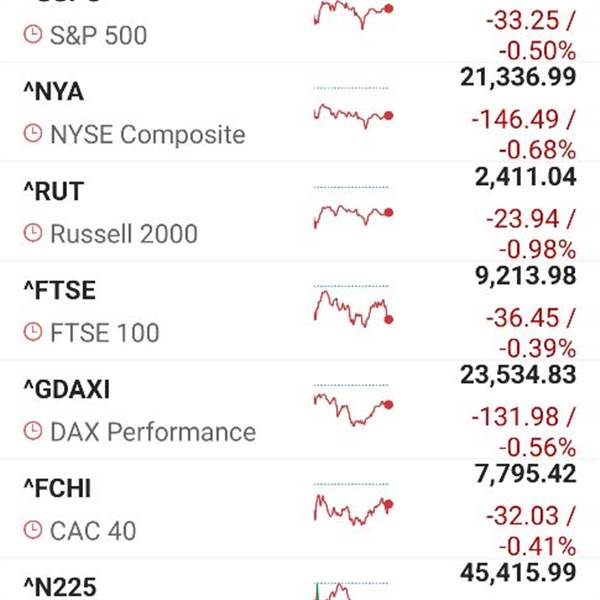Click the clock icon beside S&P 500
Screen dimensions: 600x600
(x=33, y=36)
